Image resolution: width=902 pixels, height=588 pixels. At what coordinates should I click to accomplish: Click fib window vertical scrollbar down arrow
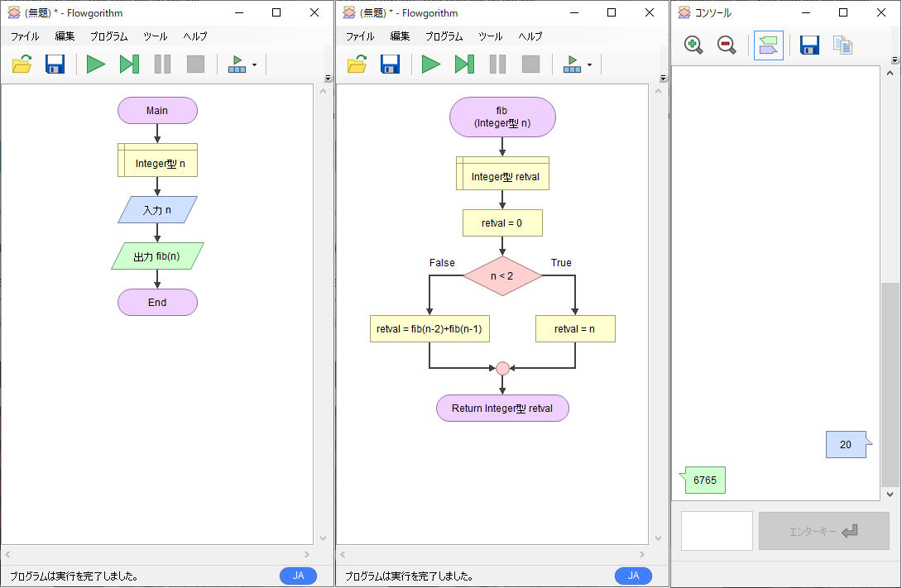[x=659, y=538]
